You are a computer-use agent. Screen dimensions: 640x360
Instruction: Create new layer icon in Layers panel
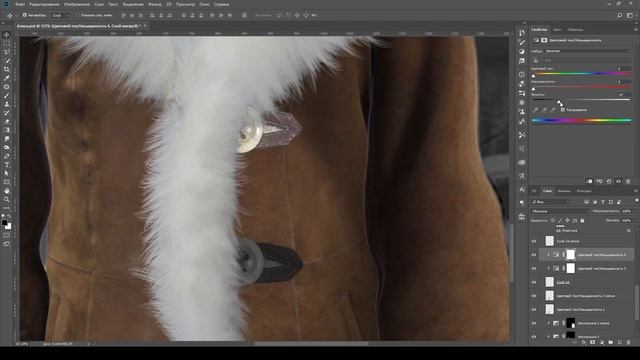(x=620, y=342)
